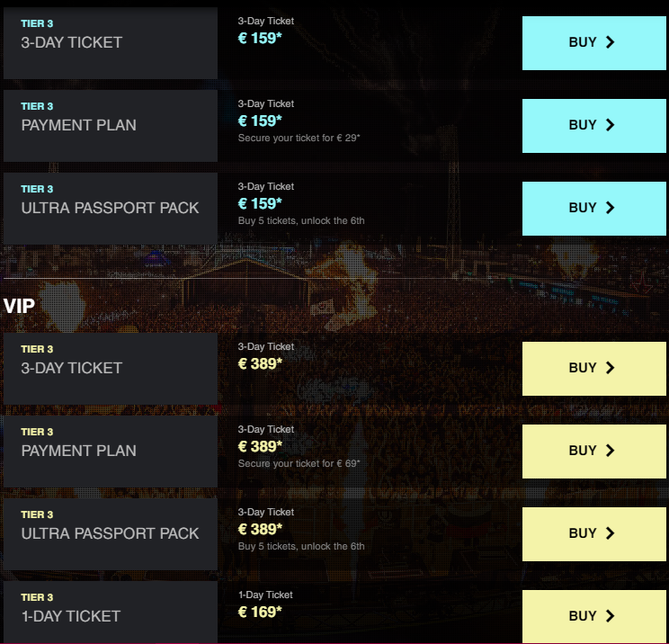Select the VIP ULTRA PASSPORT PACK card
The image size is (669, 644).
coord(110,533)
